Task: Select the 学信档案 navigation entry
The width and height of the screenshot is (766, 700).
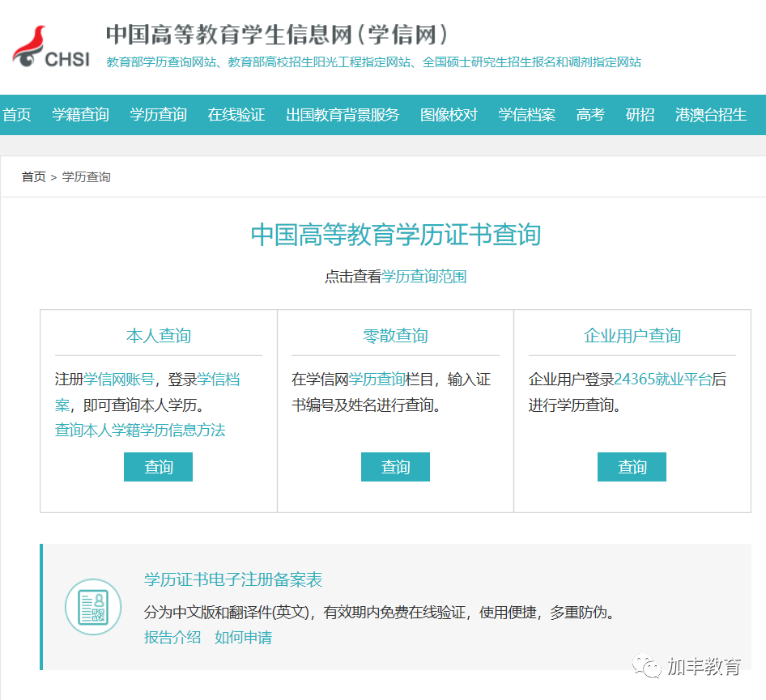Action: point(526,115)
